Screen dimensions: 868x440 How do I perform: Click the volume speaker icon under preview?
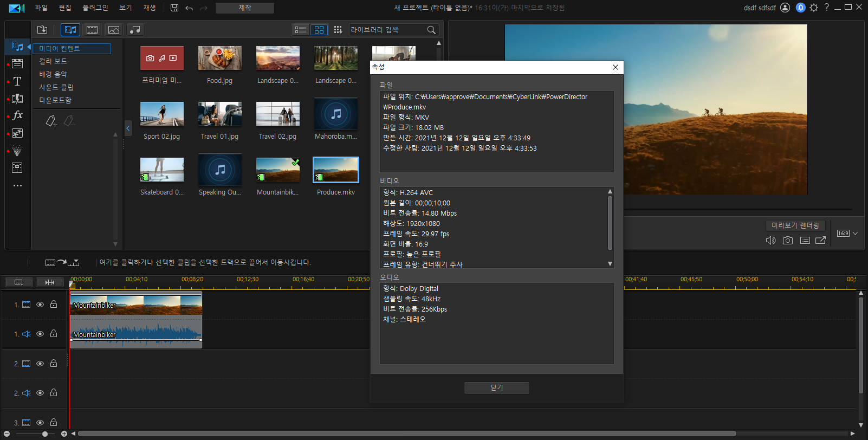tap(770, 240)
